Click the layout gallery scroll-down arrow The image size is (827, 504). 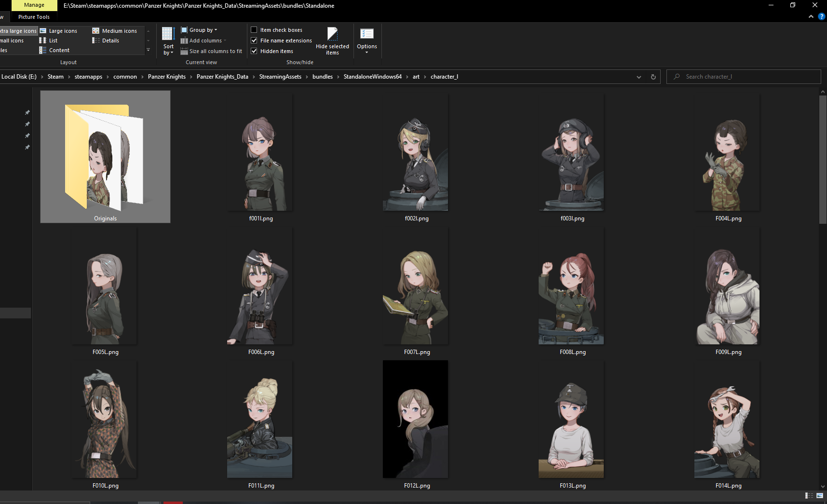148,41
